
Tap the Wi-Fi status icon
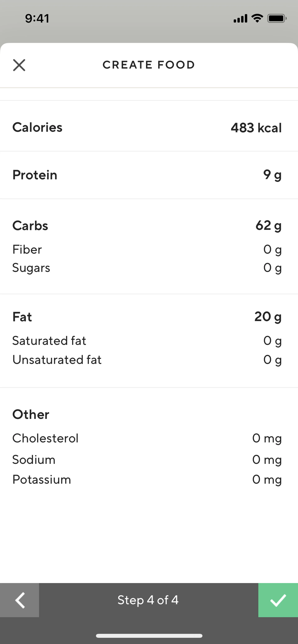[x=257, y=18]
